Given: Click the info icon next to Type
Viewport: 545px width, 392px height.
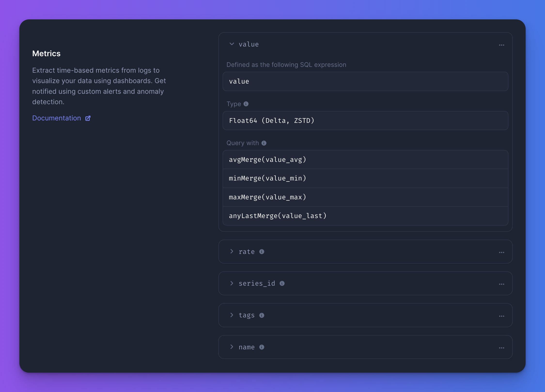Looking at the screenshot, I should [246, 104].
